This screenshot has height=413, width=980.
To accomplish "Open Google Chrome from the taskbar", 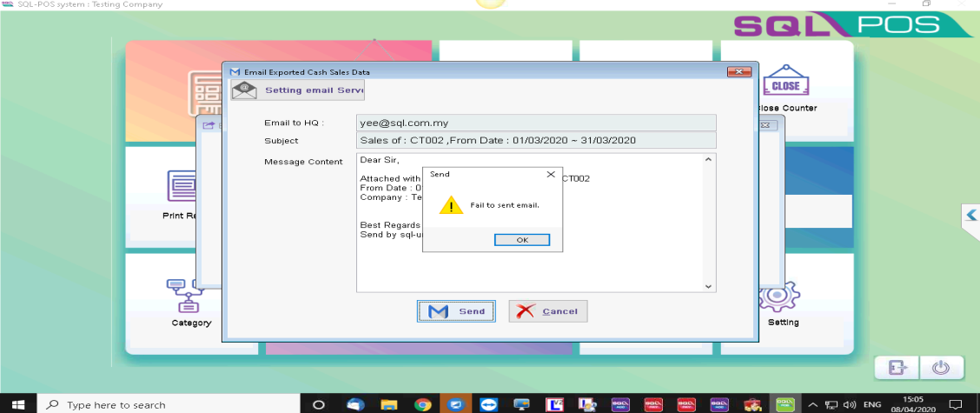I will coord(423,404).
